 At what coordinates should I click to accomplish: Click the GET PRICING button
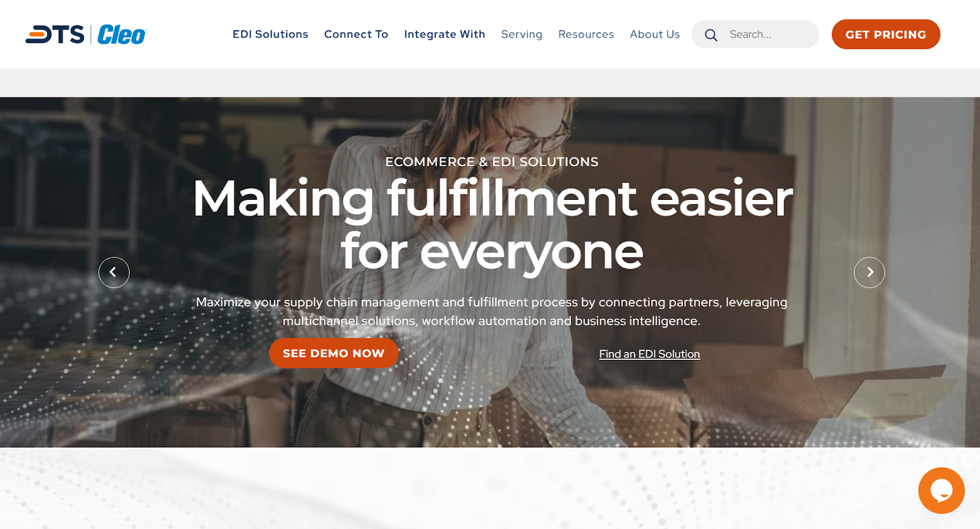pos(886,34)
